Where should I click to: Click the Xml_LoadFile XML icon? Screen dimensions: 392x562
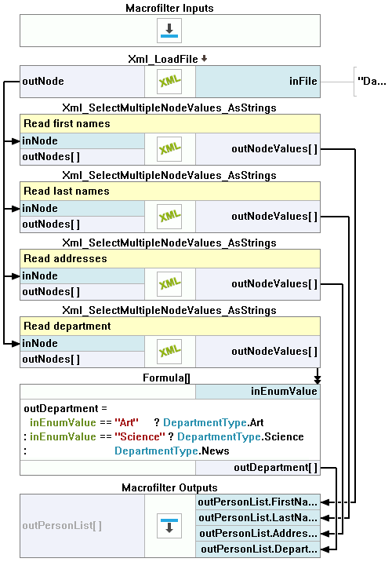pos(169,82)
